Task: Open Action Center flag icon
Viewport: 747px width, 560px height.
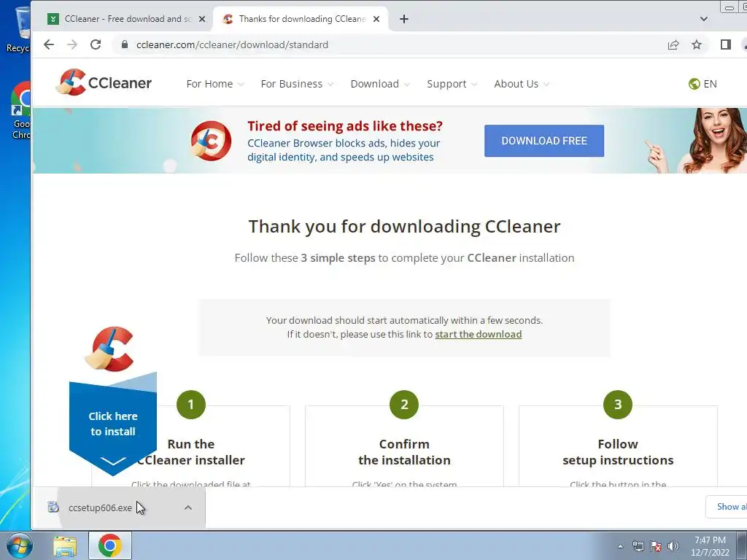Action: (x=656, y=547)
